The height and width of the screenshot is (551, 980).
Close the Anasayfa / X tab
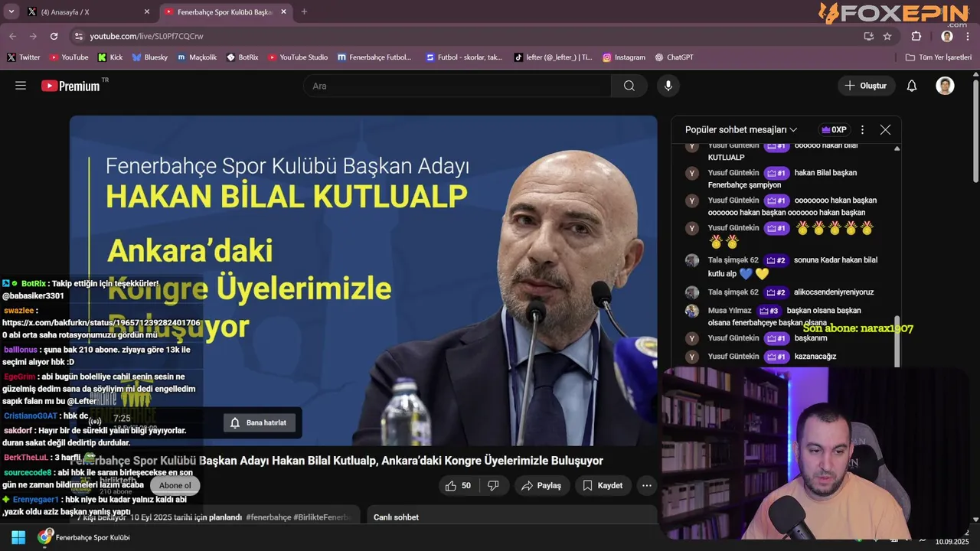(147, 11)
